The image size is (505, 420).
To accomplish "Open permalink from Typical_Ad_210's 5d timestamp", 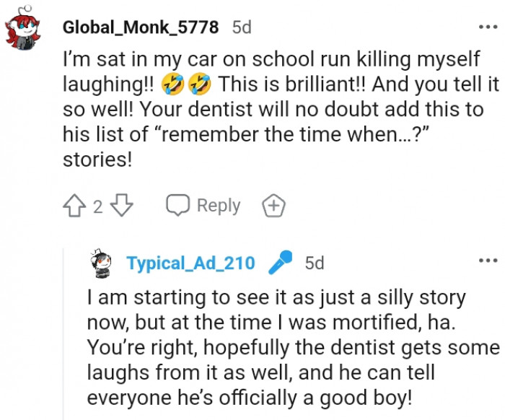I will [x=315, y=264].
